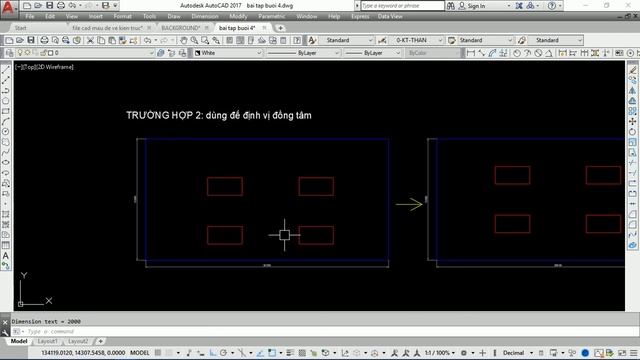Select the Move tool in the Modify toolbar
The width and height of the screenshot is (640, 360).
pyautogui.click(x=632, y=121)
